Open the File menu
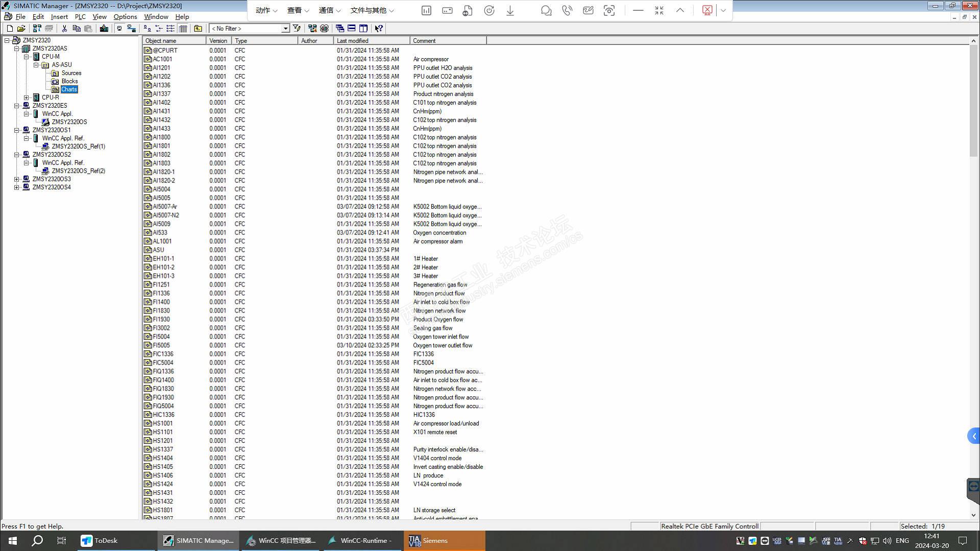The width and height of the screenshot is (980, 551). [x=20, y=17]
